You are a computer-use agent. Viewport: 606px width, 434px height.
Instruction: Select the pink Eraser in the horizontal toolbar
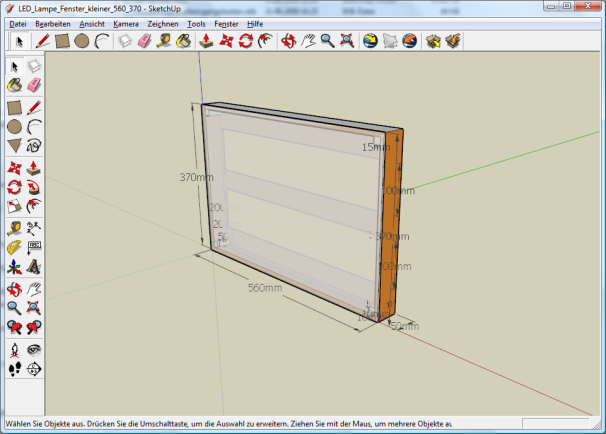(x=145, y=41)
